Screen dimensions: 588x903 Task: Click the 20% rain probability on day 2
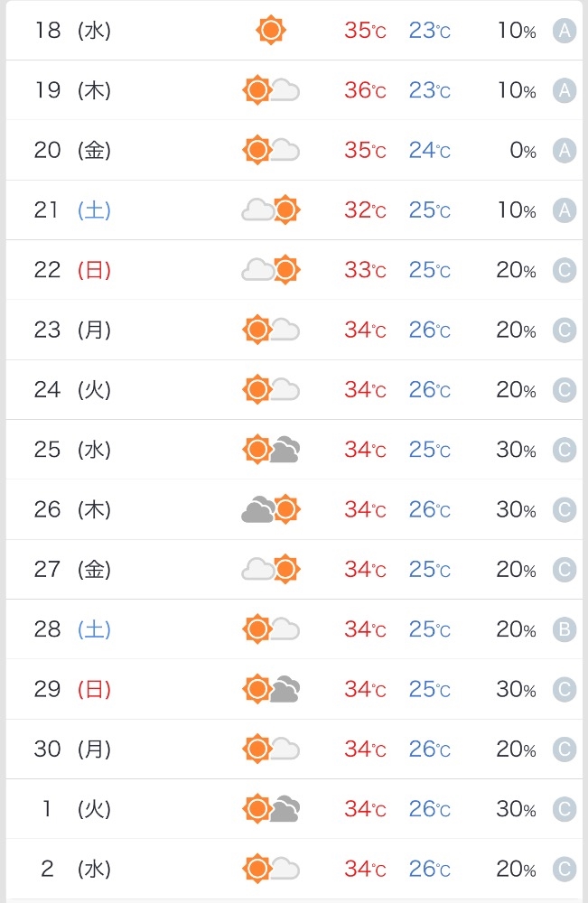point(516,869)
